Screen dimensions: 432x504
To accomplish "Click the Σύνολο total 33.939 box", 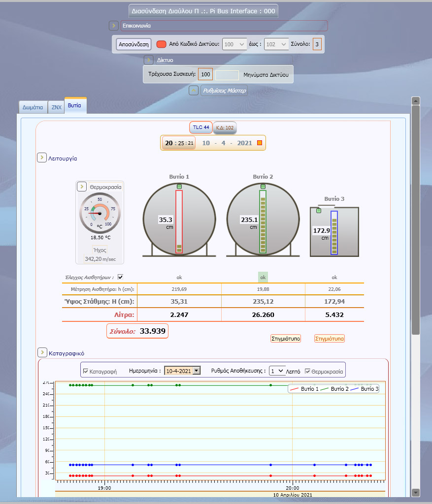I will pos(137,331).
